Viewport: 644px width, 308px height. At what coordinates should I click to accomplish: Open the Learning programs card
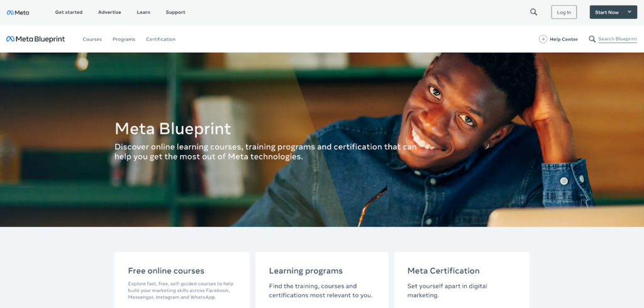321,280
